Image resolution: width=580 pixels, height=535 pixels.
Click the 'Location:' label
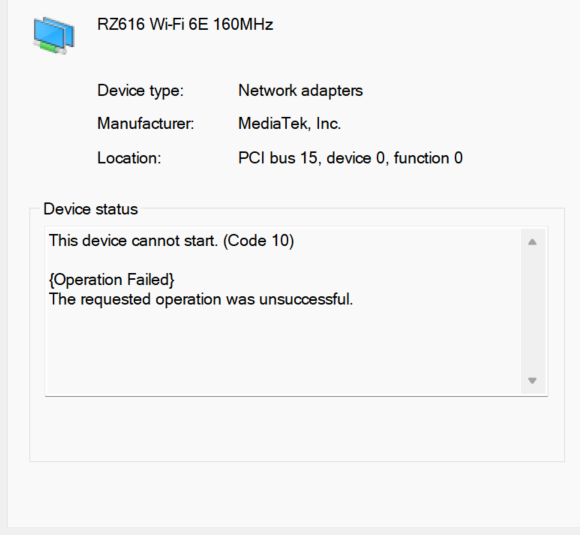[129, 158]
